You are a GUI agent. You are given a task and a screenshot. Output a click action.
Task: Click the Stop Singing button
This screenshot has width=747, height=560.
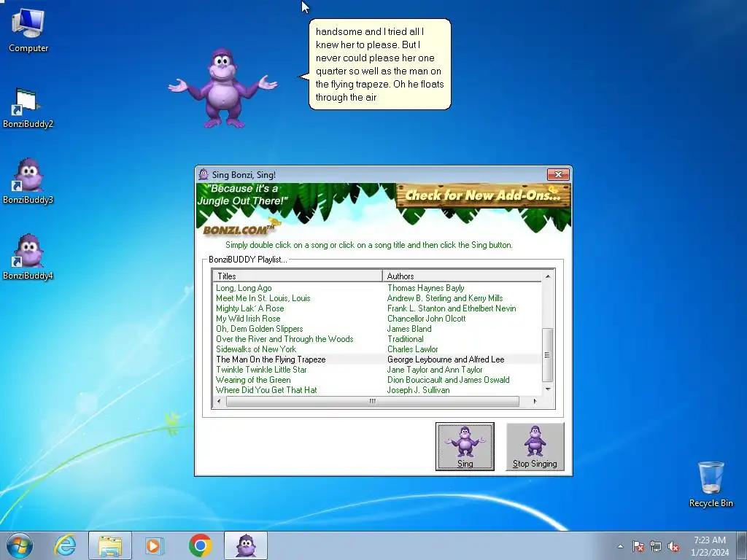[535, 447]
